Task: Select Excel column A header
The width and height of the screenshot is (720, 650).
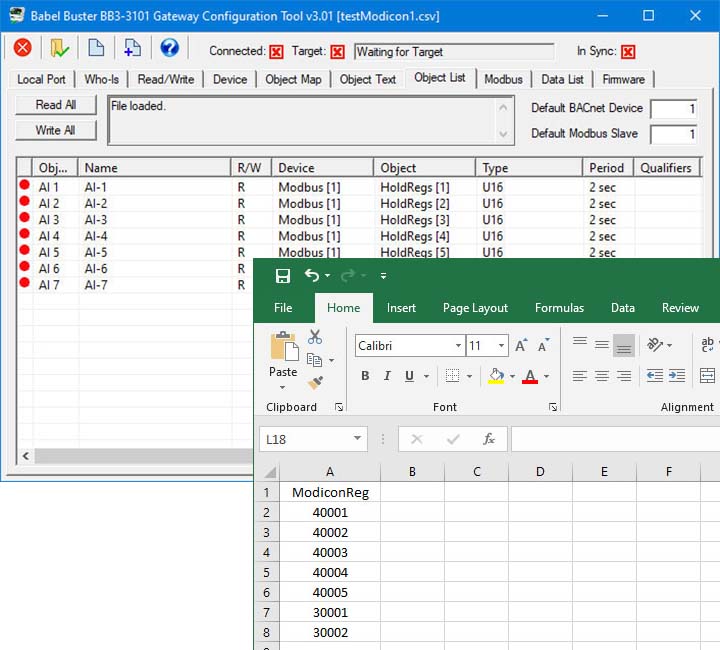Action: click(x=330, y=471)
